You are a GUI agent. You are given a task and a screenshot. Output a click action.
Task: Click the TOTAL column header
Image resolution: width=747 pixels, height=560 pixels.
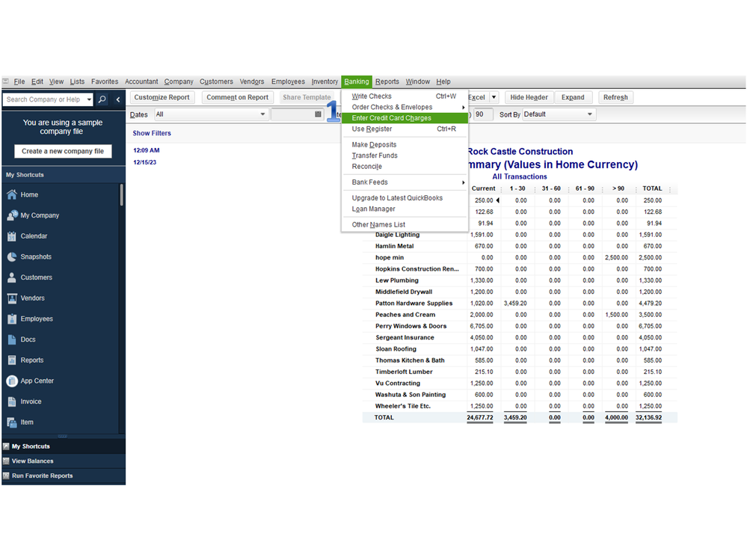tap(652, 188)
